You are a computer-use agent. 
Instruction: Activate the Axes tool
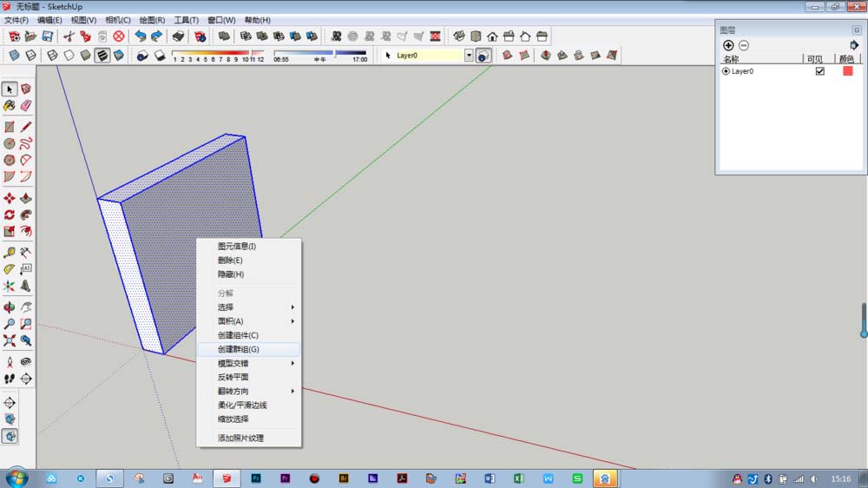click(x=10, y=286)
